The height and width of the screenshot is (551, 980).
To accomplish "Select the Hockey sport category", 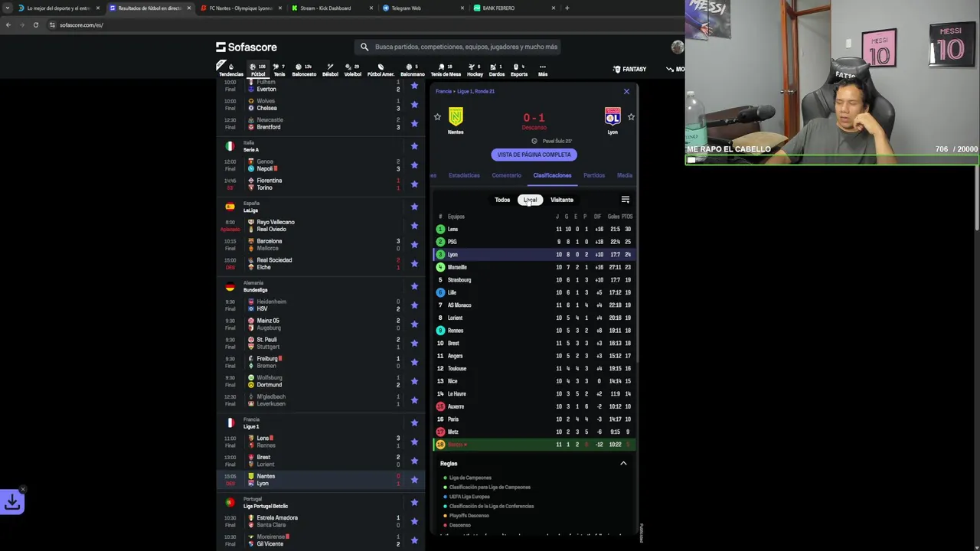I will [475, 70].
